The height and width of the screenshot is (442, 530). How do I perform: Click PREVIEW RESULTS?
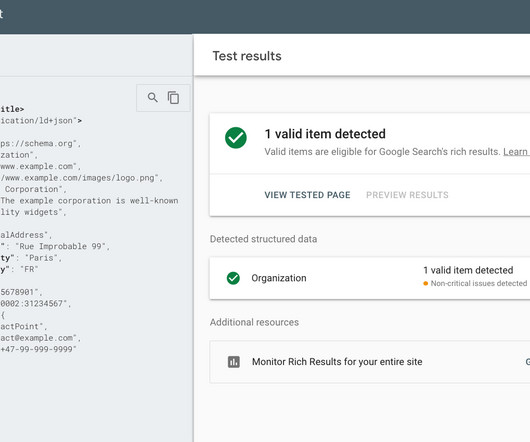[407, 195]
